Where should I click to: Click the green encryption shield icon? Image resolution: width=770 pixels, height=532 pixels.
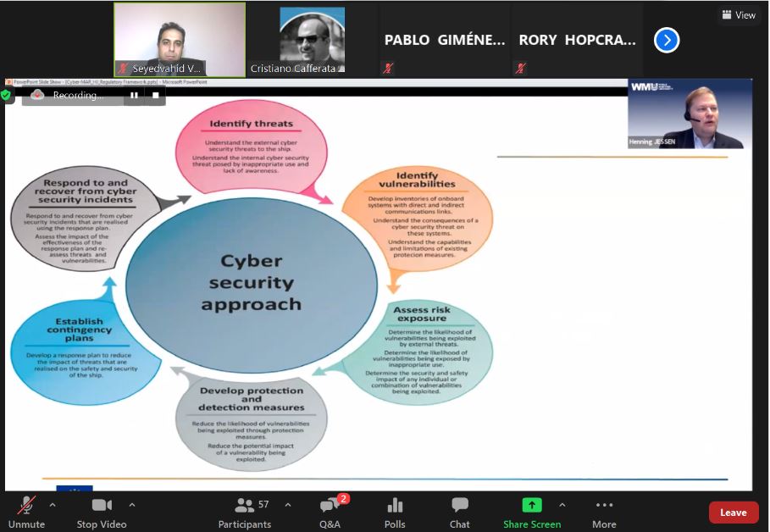pos(7,96)
